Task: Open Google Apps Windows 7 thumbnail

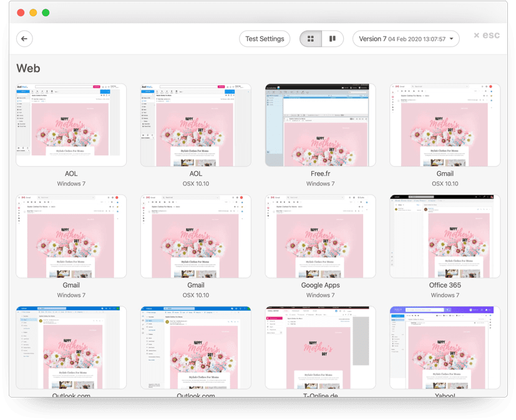Action: click(321, 236)
